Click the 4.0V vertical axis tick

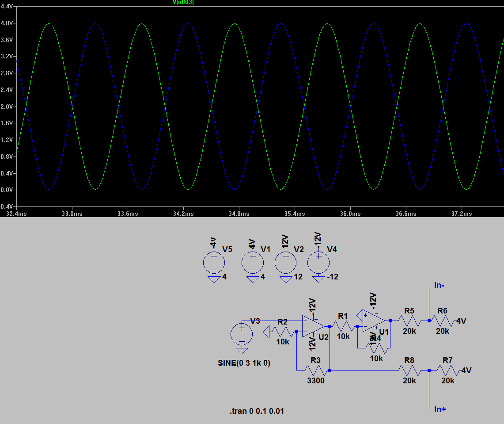(x=7, y=23)
